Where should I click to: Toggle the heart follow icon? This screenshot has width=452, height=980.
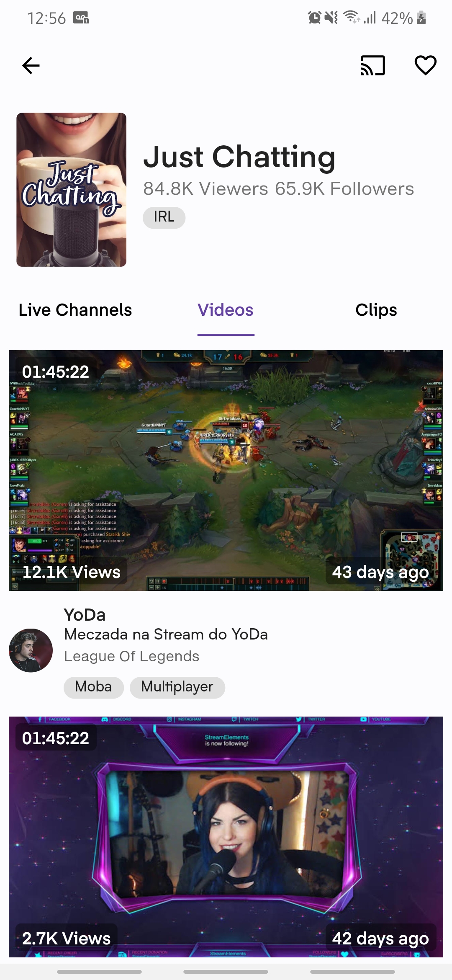[425, 65]
